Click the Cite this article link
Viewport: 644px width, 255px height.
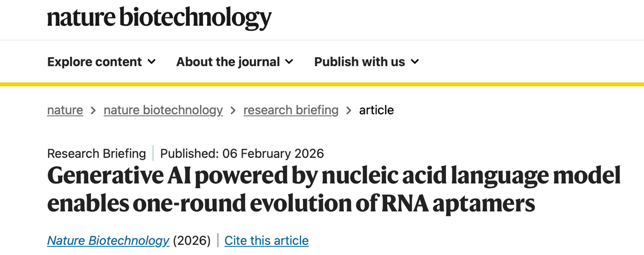tap(266, 240)
